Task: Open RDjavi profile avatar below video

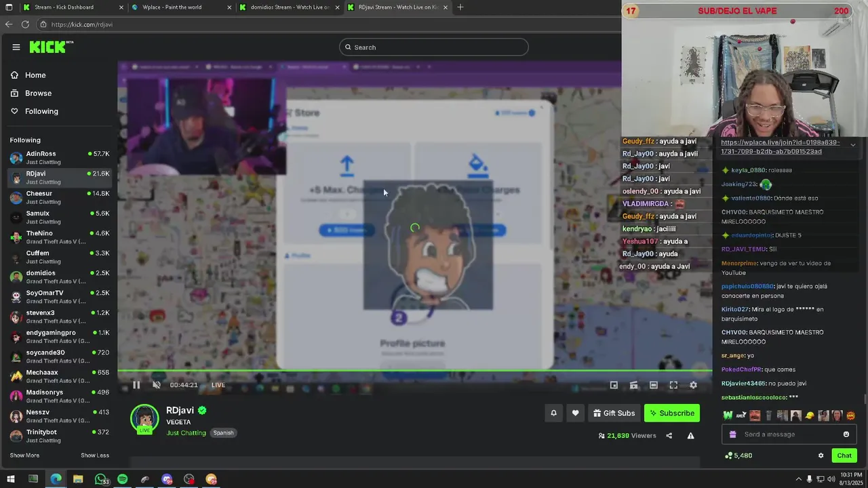Action: pyautogui.click(x=144, y=419)
